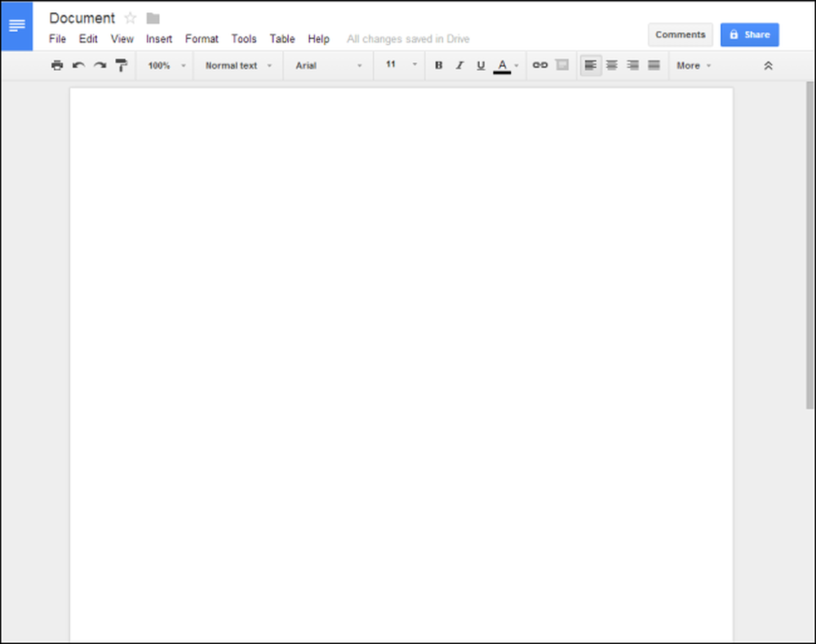
Task: Click the Insert comment icon
Action: pyautogui.click(x=562, y=65)
